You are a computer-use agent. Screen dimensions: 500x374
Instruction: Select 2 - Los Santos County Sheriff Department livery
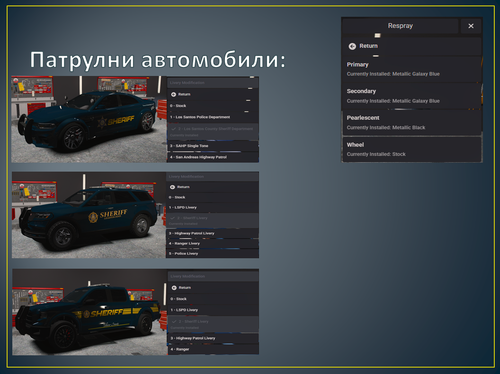pyautogui.click(x=213, y=131)
